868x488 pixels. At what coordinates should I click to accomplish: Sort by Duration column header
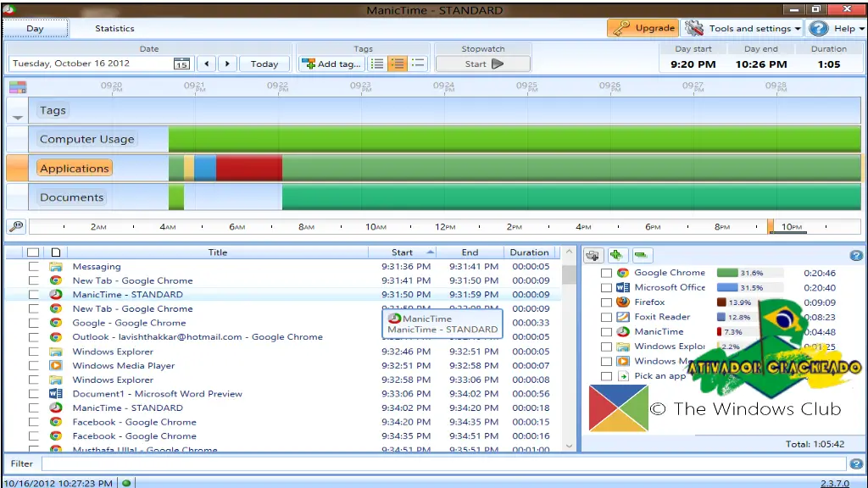click(529, 252)
